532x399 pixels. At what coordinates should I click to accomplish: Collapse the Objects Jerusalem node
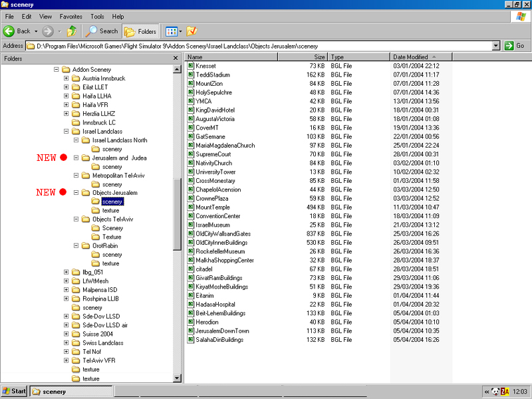pyautogui.click(x=76, y=193)
